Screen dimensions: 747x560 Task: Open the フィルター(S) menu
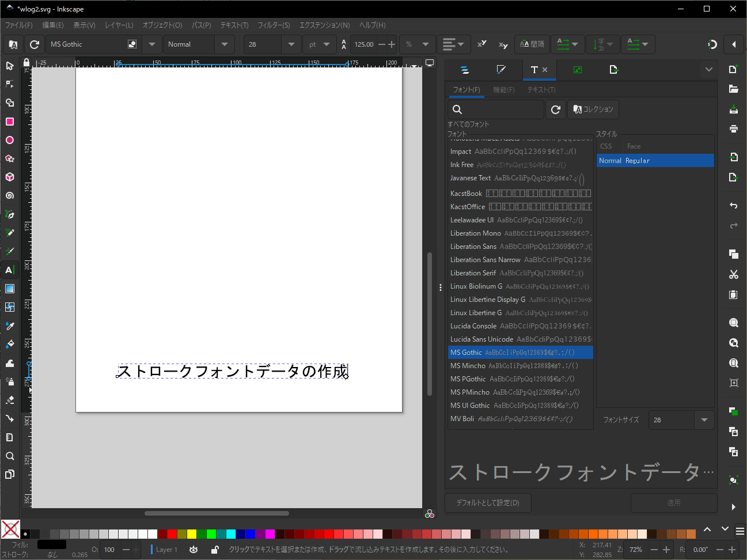pyautogui.click(x=274, y=25)
